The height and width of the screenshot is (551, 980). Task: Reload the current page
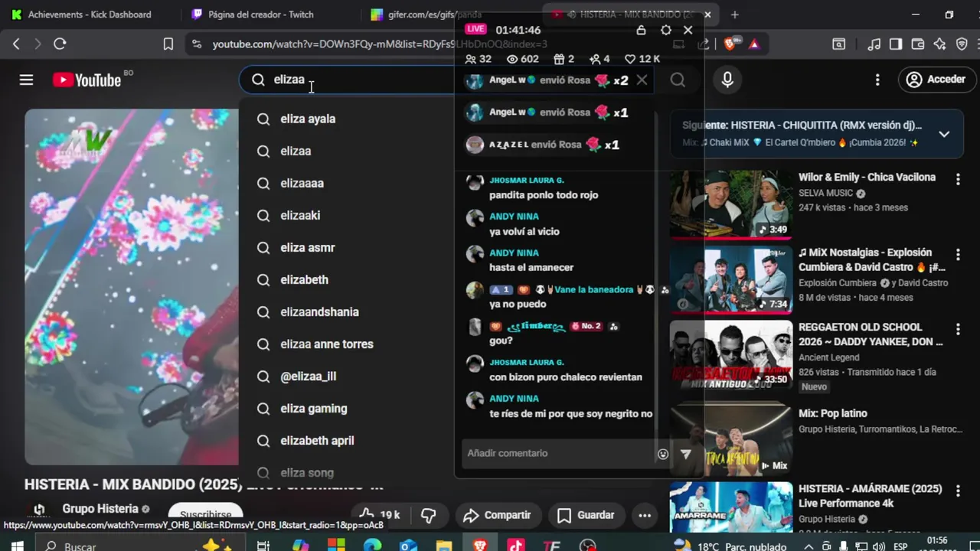click(x=60, y=44)
